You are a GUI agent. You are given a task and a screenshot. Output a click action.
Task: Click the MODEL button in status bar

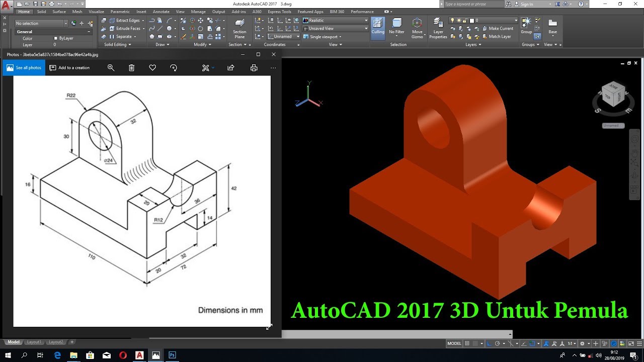point(454,343)
